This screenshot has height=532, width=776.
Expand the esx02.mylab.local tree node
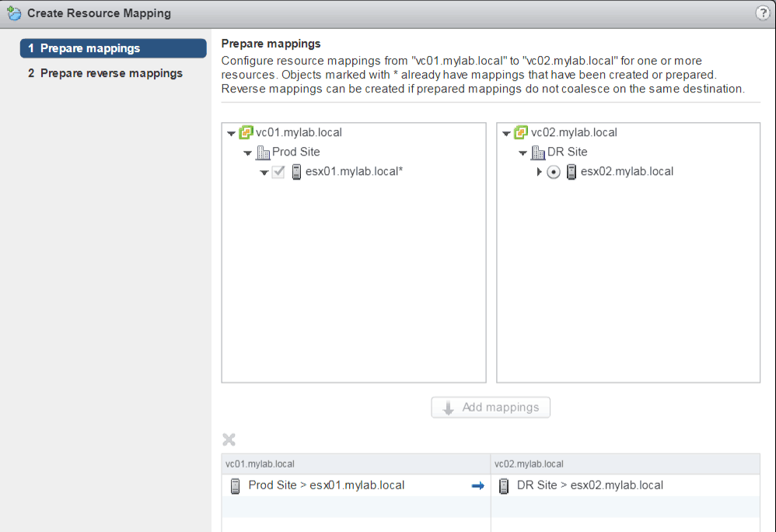(x=540, y=172)
